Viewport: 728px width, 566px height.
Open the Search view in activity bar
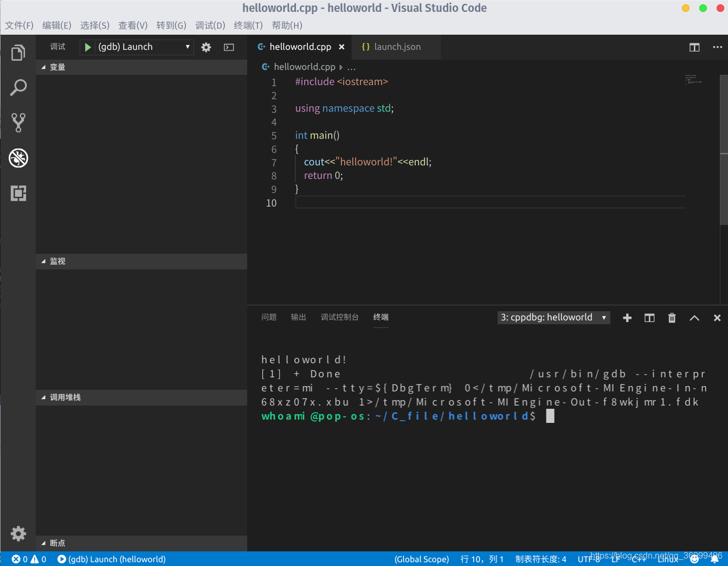[18, 88]
